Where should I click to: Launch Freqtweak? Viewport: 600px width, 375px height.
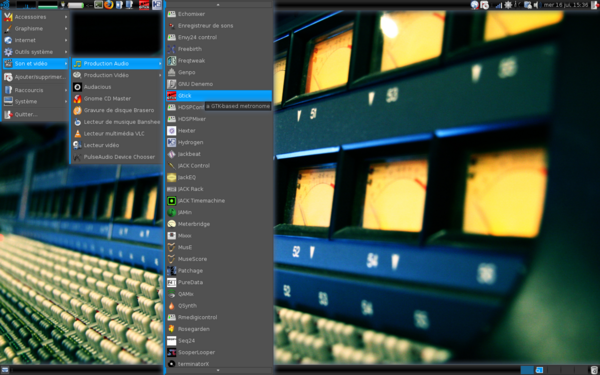coord(219,60)
